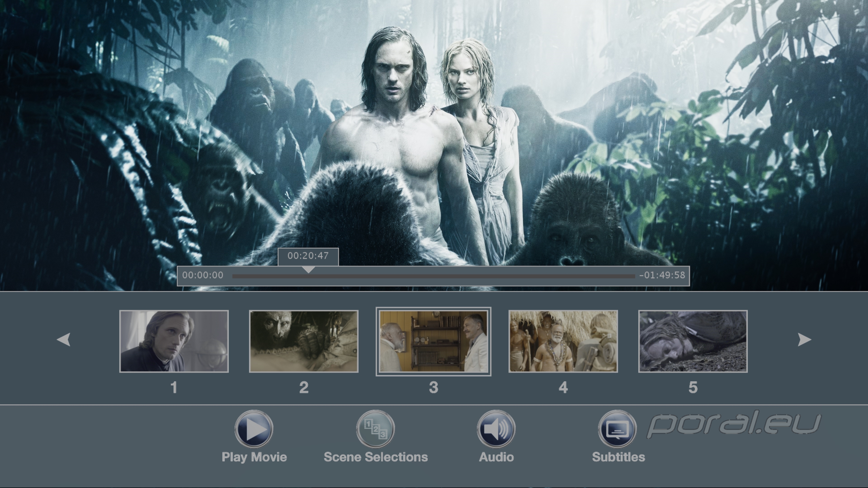Go to previous scenes with left arrow
This screenshot has height=488, width=868.
[x=64, y=340]
